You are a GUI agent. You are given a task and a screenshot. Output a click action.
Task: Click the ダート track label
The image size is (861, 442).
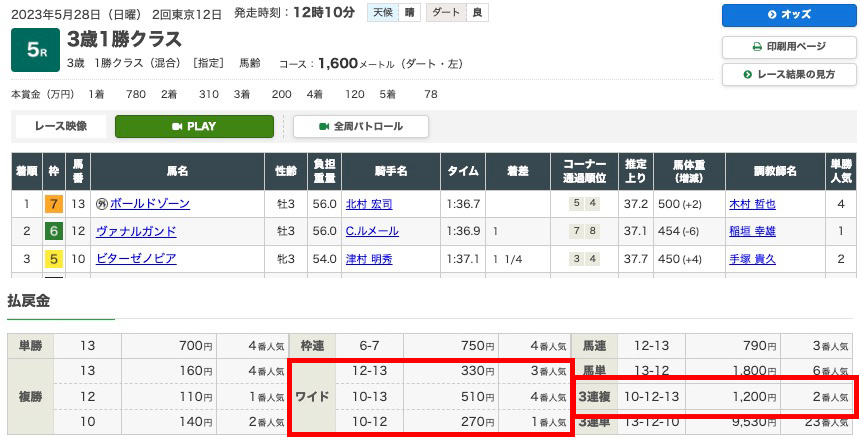coord(446,13)
